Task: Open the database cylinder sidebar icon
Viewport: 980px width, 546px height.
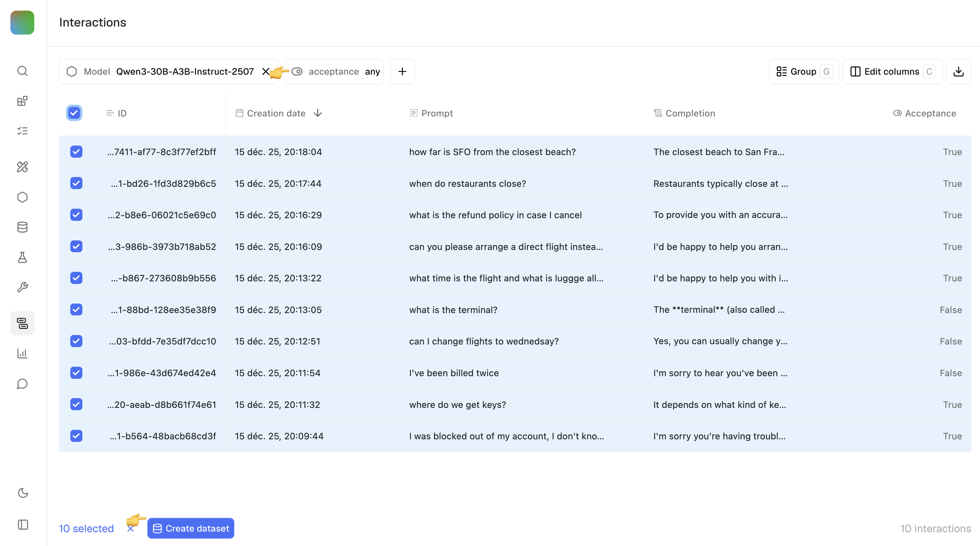Action: point(22,227)
